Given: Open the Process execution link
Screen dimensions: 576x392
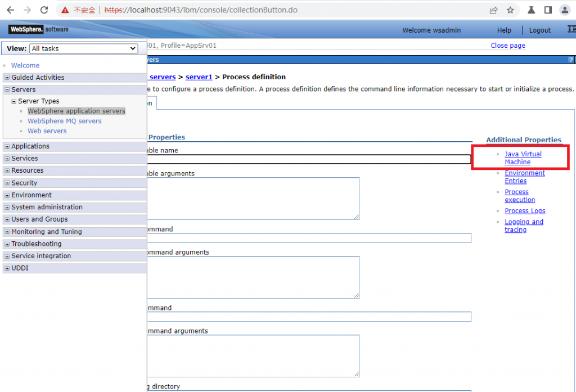Looking at the screenshot, I should (520, 196).
